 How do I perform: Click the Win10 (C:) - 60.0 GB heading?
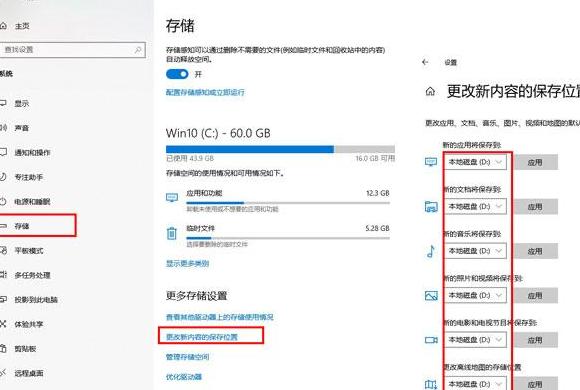[218, 133]
